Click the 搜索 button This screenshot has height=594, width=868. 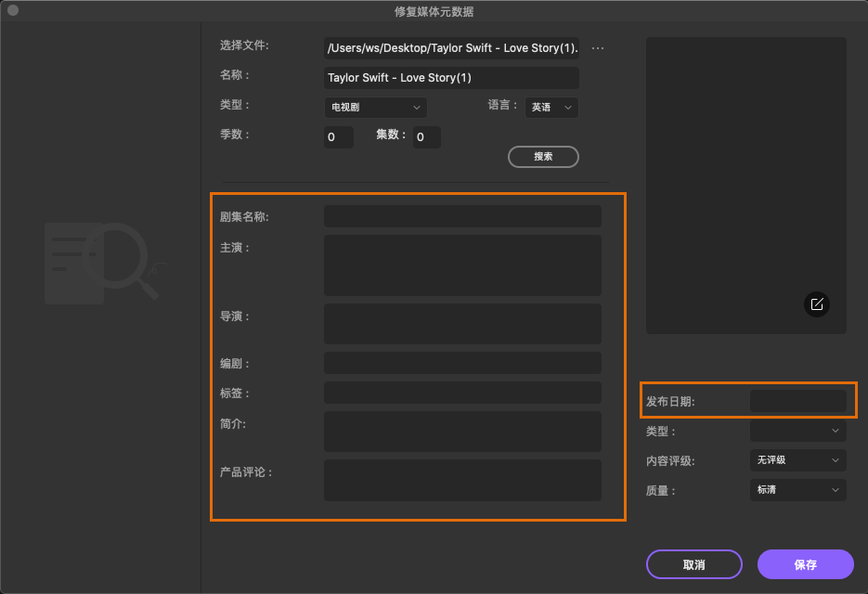coord(543,156)
